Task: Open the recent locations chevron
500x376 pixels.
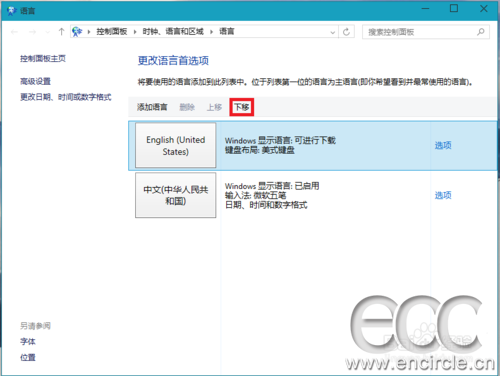Action: (48, 32)
